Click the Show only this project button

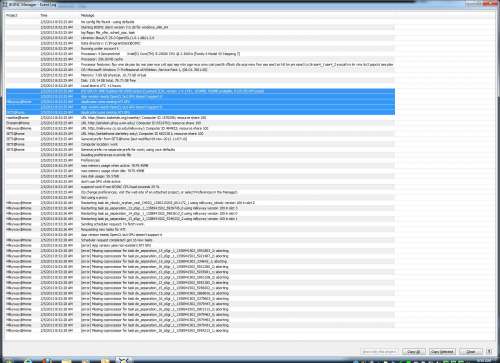coord(379,352)
